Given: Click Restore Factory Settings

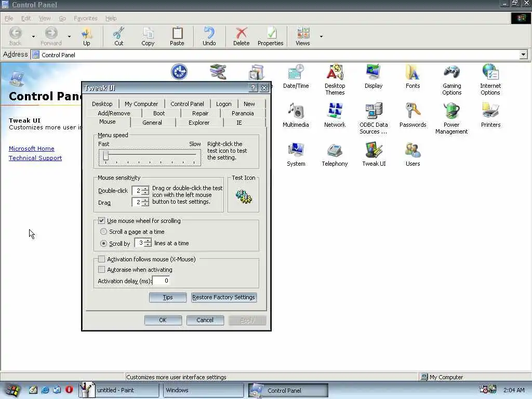Looking at the screenshot, I should [x=223, y=297].
